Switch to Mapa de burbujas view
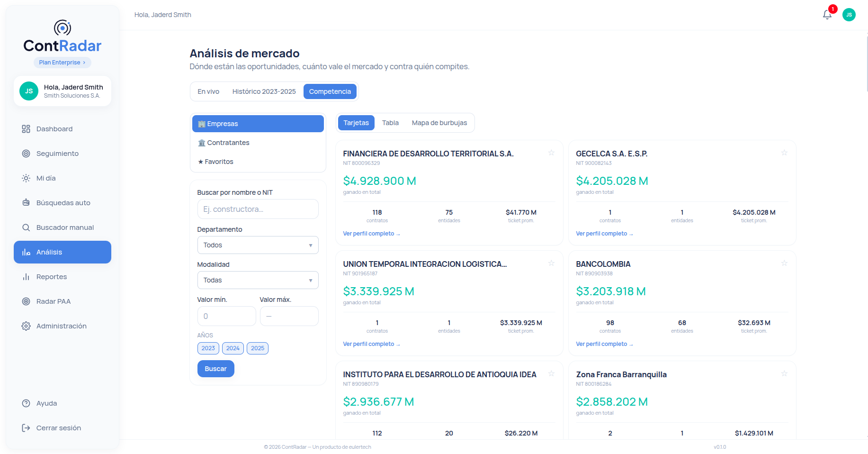This screenshot has height=454, width=868. point(439,123)
